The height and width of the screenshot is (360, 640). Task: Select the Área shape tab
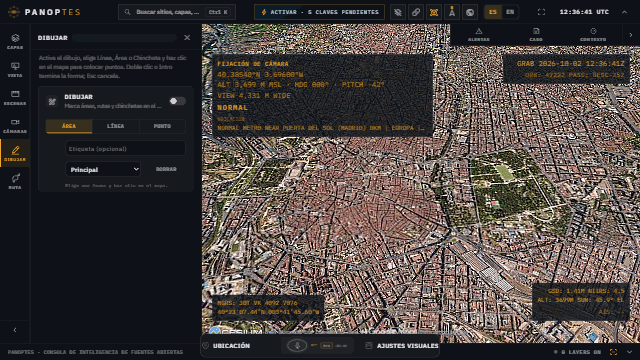[x=69, y=126]
